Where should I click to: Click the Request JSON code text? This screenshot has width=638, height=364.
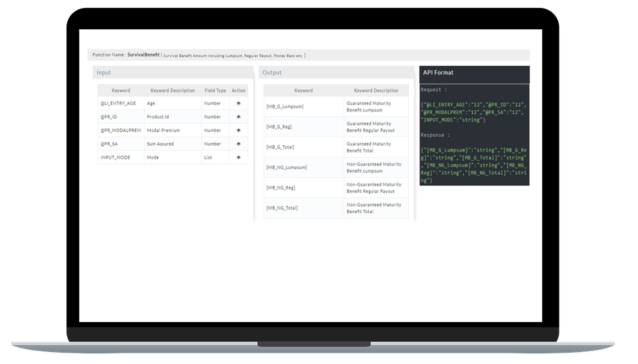pos(473,112)
